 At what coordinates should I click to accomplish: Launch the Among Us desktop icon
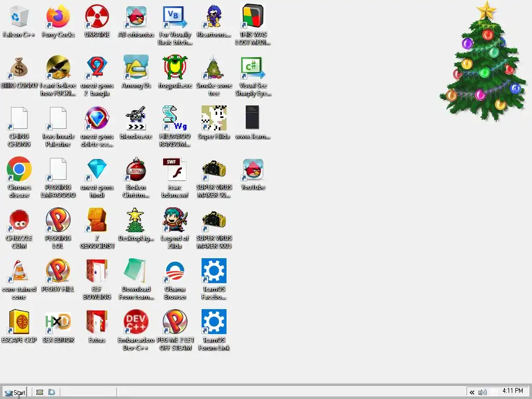136,68
